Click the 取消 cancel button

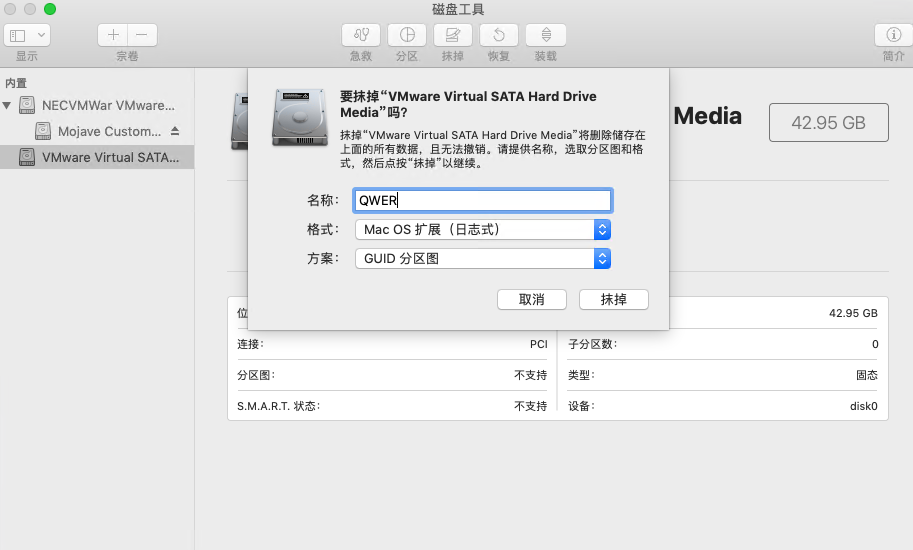click(x=532, y=300)
